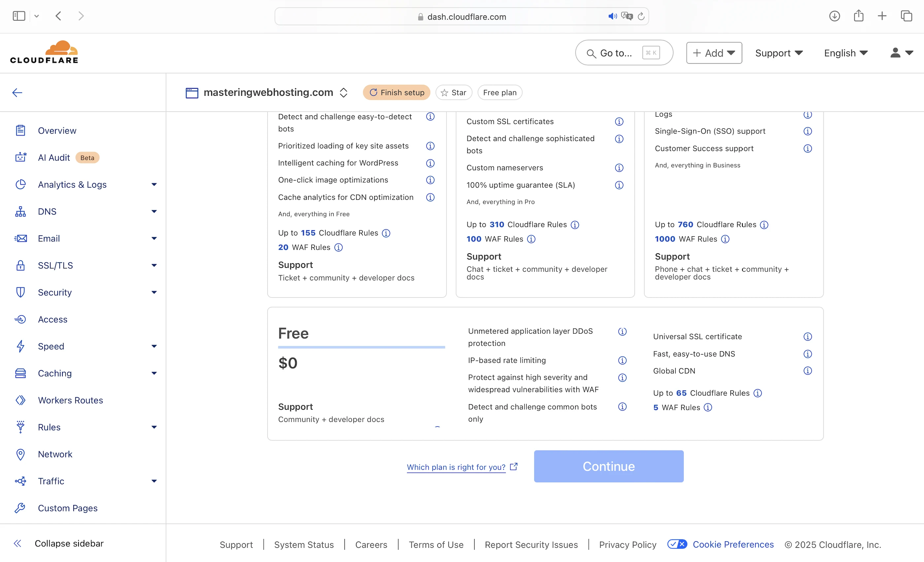Click the info icon for Single-Sign-On support
Image resolution: width=924 pixels, height=562 pixels.
point(808,131)
